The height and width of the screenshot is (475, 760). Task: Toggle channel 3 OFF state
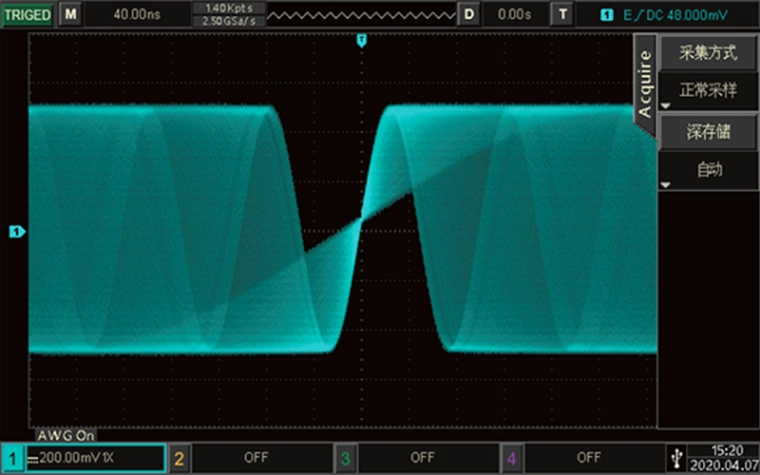coord(422,458)
